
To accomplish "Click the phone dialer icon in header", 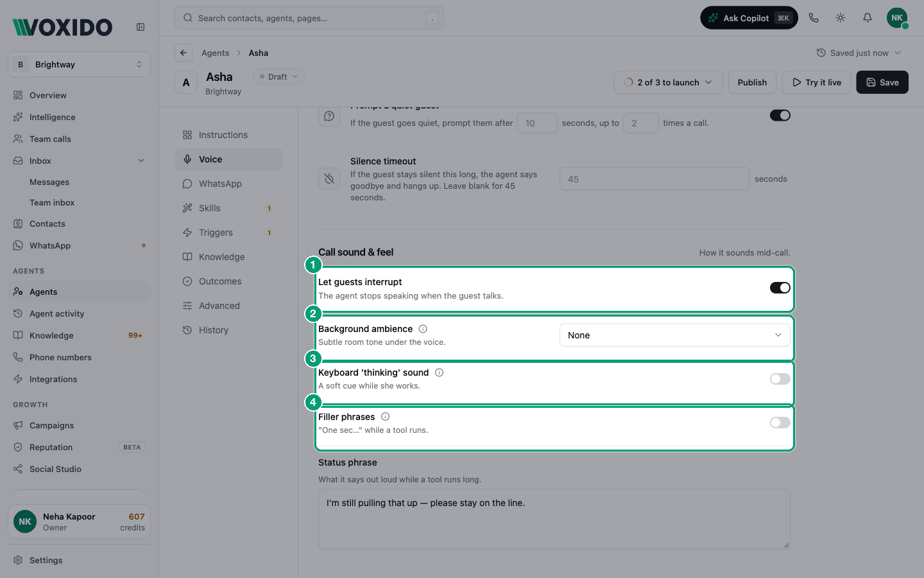I will pyautogui.click(x=814, y=18).
